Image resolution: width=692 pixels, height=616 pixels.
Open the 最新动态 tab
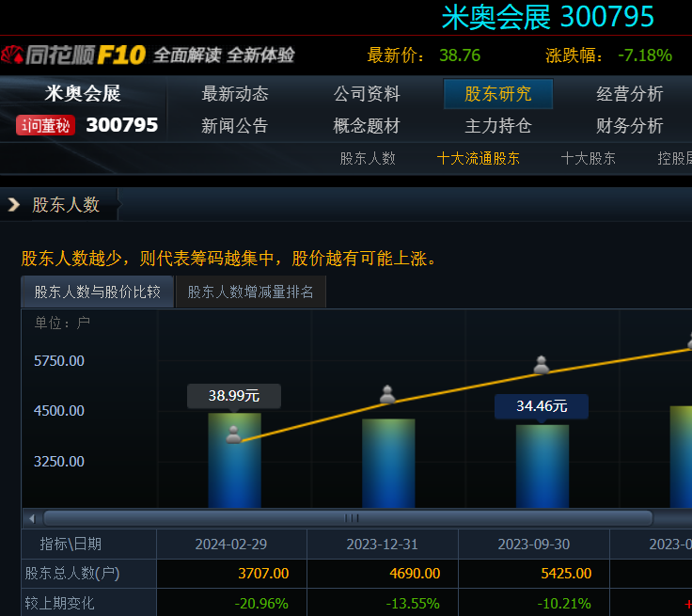[x=235, y=94]
